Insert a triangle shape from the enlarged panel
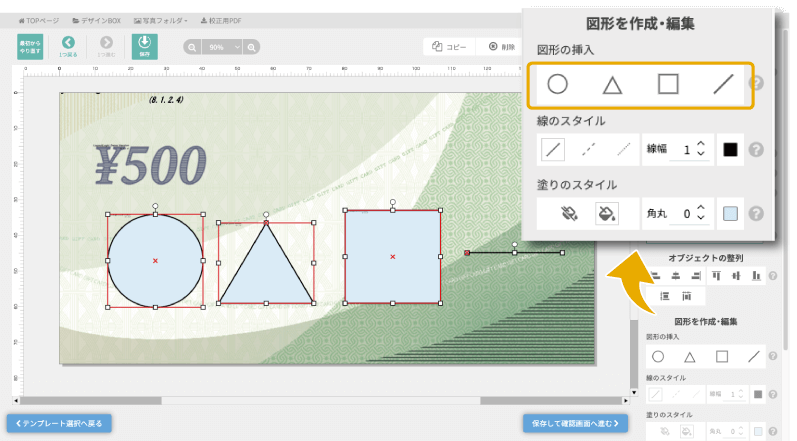Viewport: 797px width, 441px height. 612,85
